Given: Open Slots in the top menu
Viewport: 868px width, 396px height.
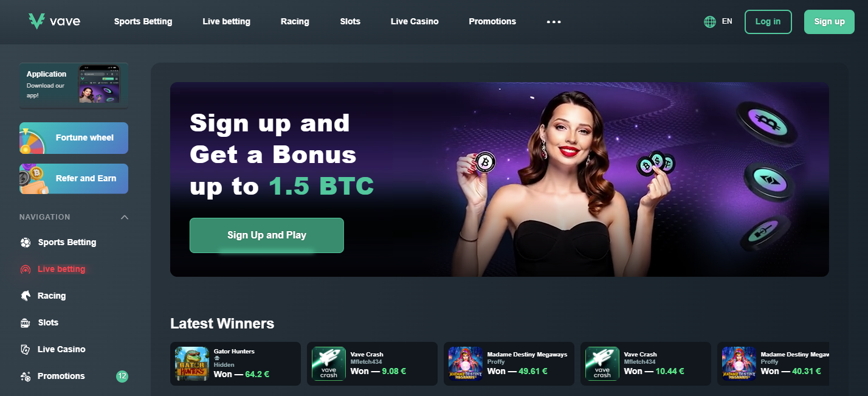Looking at the screenshot, I should click(350, 21).
